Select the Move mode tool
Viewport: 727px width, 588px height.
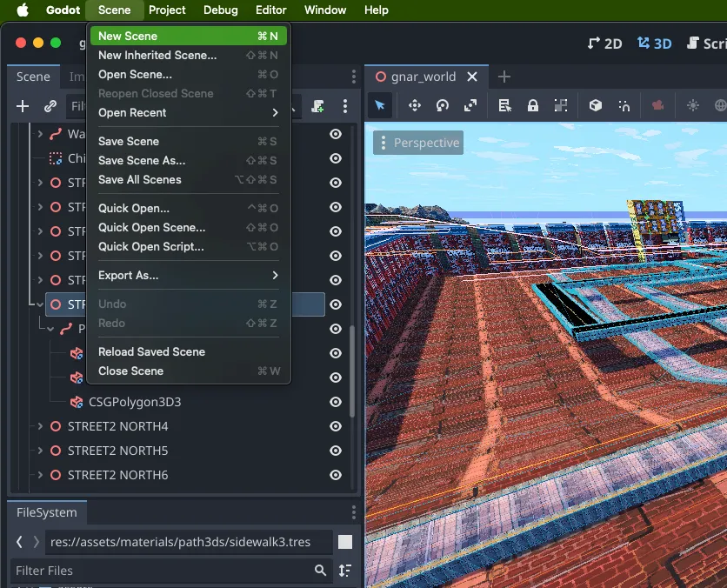point(415,106)
